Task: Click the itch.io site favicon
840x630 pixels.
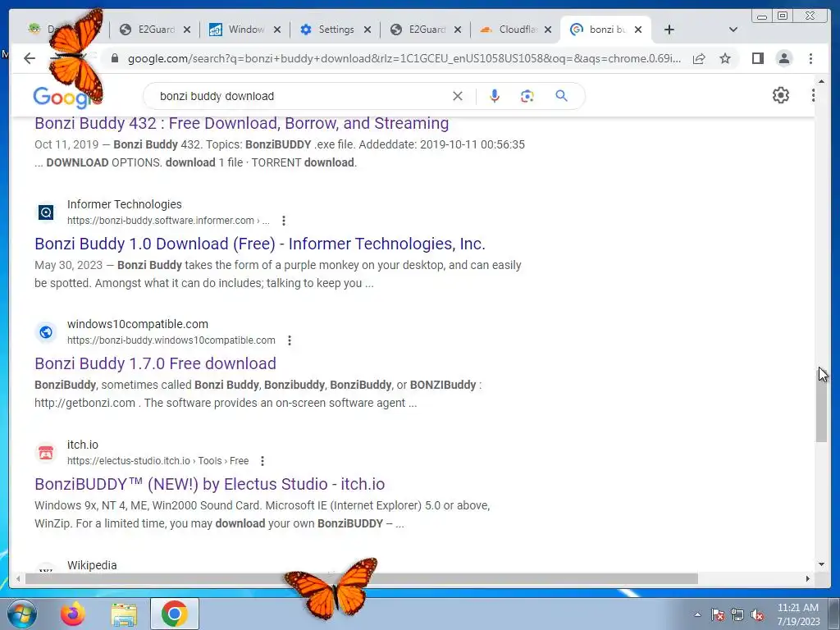Action: 46,453
